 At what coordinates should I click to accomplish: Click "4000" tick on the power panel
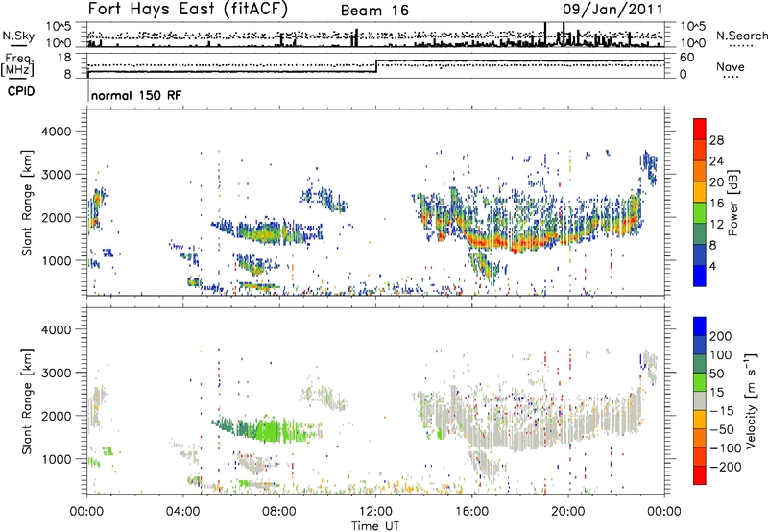[x=57, y=132]
